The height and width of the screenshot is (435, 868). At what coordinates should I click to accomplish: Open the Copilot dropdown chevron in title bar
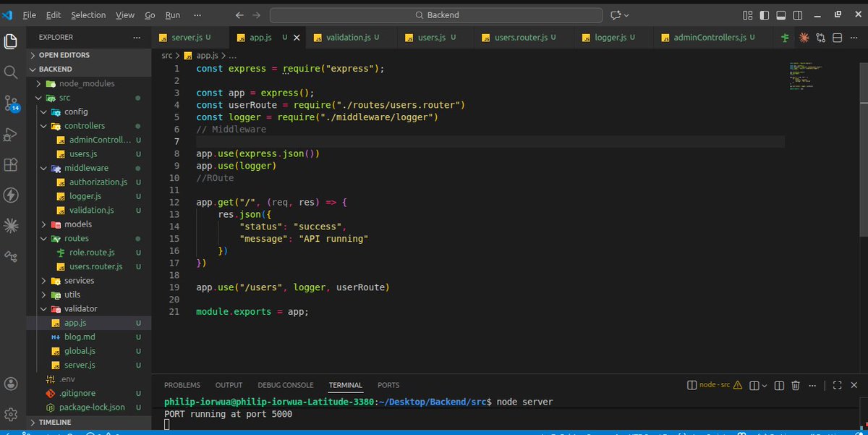(626, 14)
